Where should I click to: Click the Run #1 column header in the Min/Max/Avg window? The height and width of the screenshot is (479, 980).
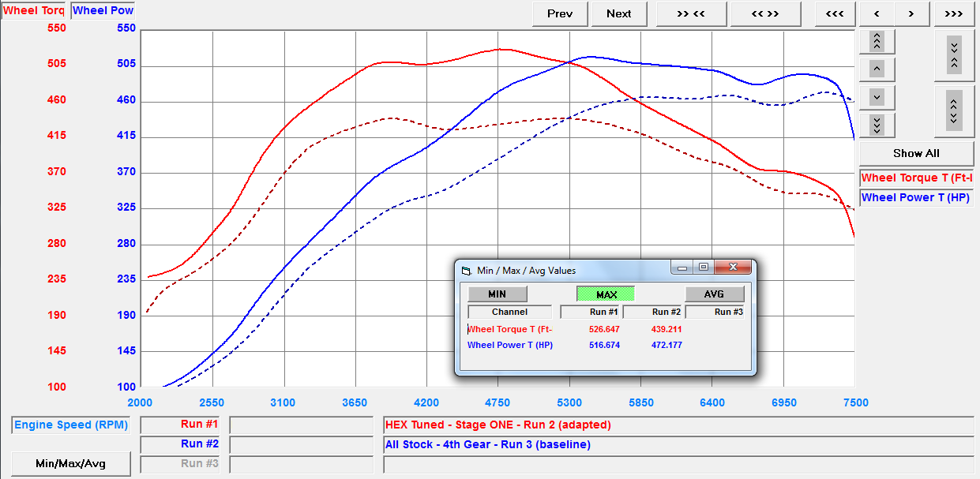click(589, 312)
